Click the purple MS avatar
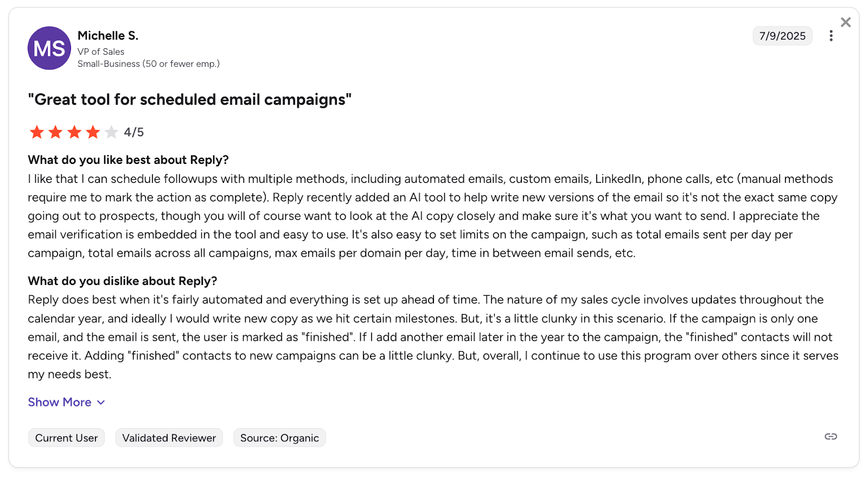 click(49, 48)
